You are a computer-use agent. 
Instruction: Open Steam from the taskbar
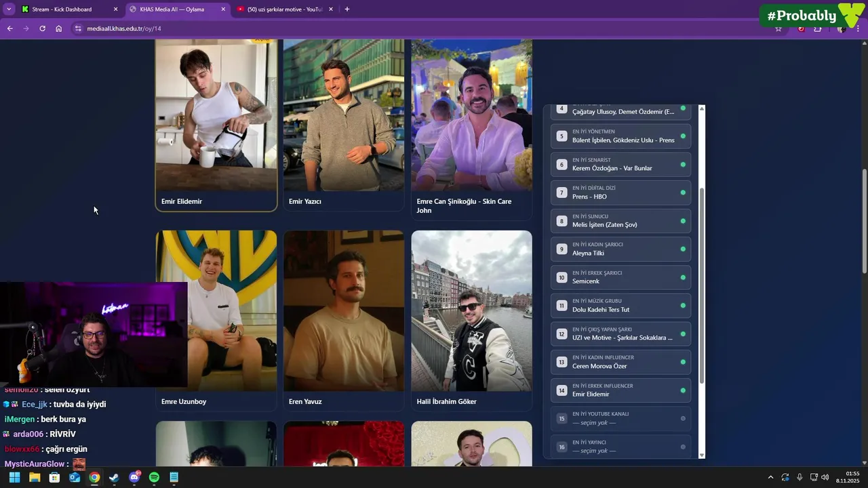(x=114, y=477)
